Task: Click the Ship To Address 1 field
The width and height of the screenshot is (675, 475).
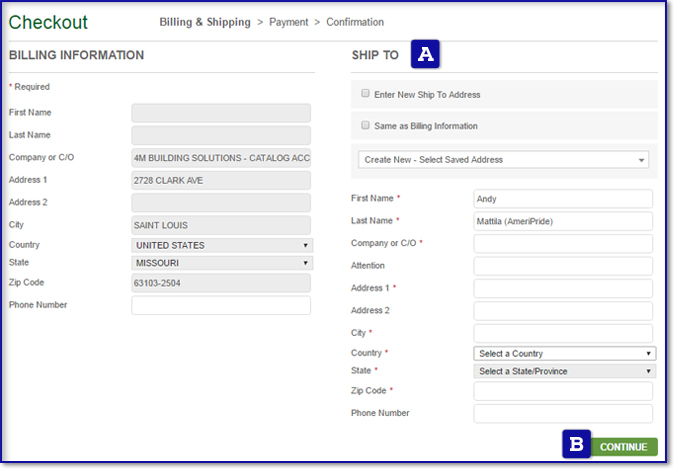Action: pyautogui.click(x=563, y=288)
